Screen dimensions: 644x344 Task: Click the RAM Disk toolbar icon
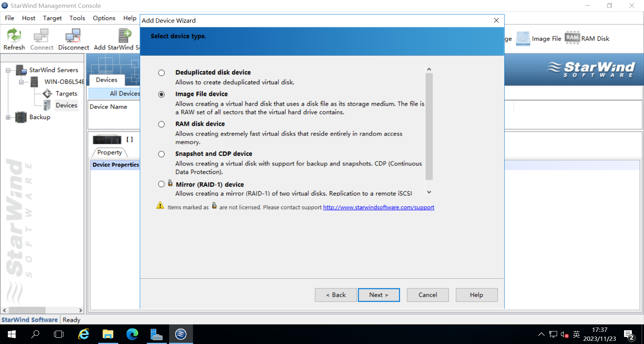click(572, 38)
